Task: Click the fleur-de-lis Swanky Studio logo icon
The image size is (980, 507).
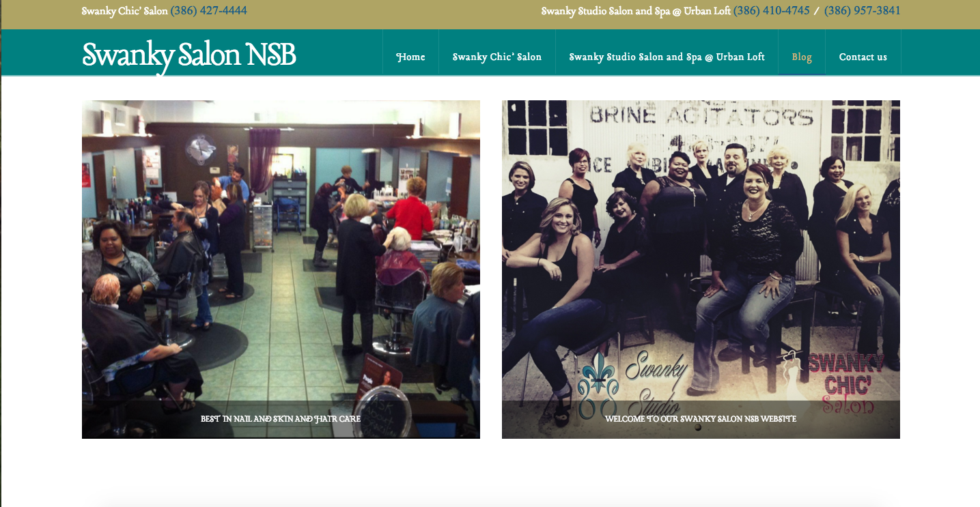Action: pyautogui.click(x=597, y=384)
